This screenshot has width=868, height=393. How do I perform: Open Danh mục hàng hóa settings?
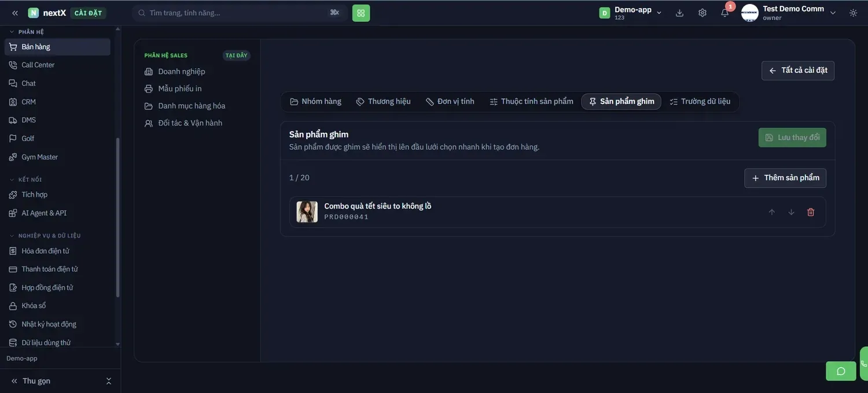tap(197, 106)
